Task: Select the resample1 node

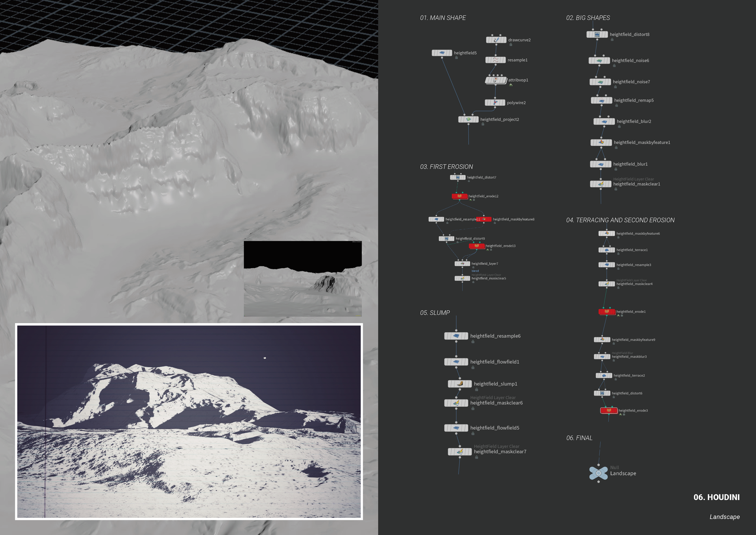Action: (x=495, y=60)
